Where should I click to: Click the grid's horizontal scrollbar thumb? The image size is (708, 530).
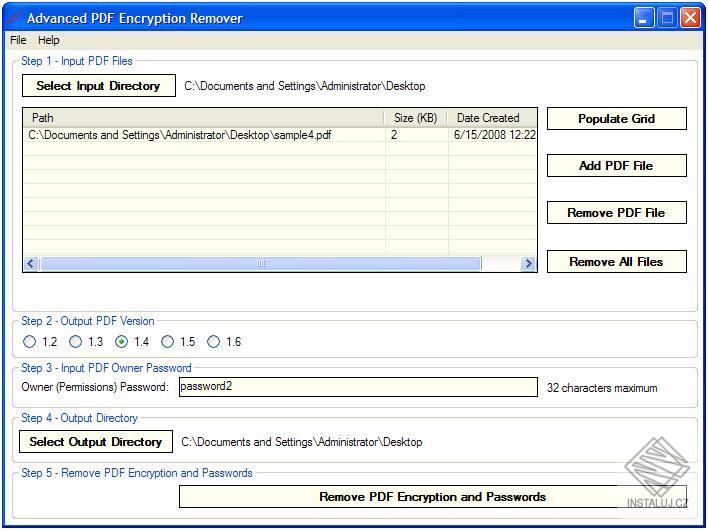pos(261,264)
